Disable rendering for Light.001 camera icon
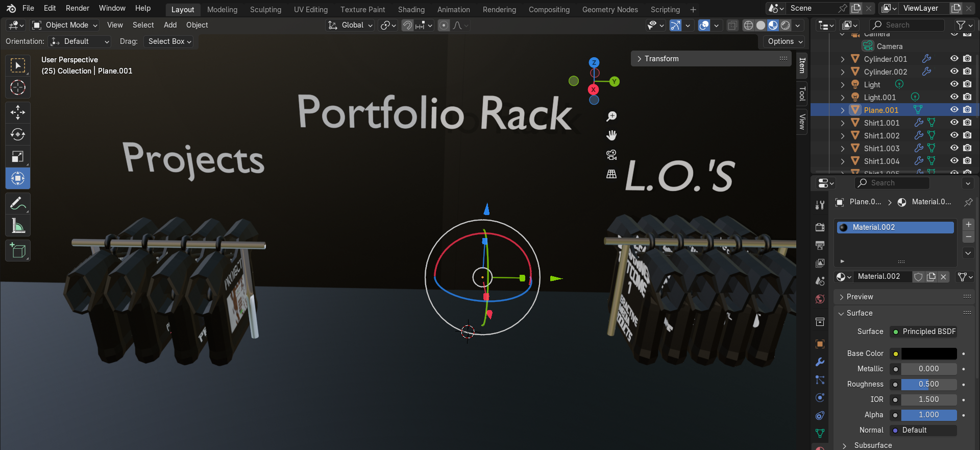 point(967,97)
